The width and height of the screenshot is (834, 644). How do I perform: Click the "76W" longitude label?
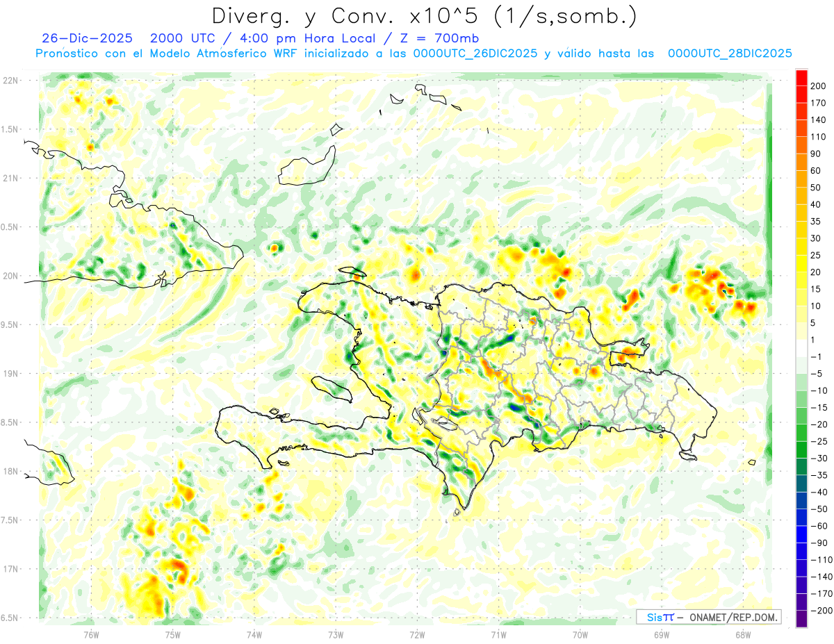pyautogui.click(x=91, y=634)
